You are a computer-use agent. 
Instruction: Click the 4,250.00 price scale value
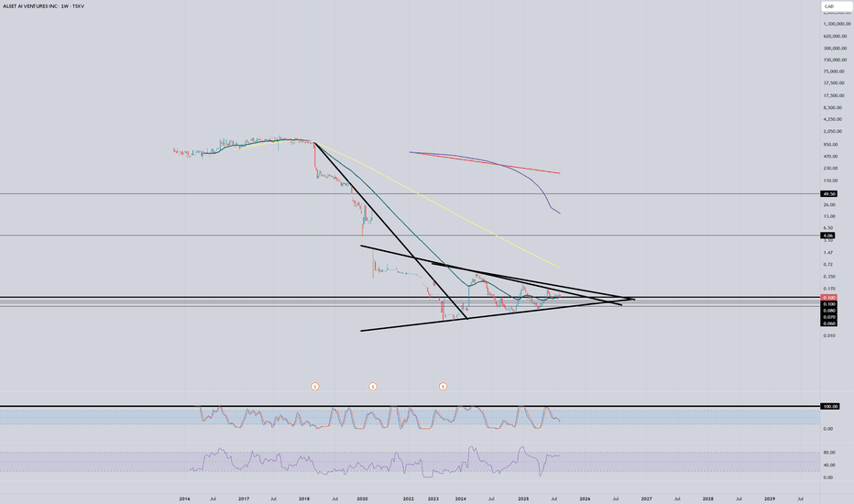(x=833, y=119)
